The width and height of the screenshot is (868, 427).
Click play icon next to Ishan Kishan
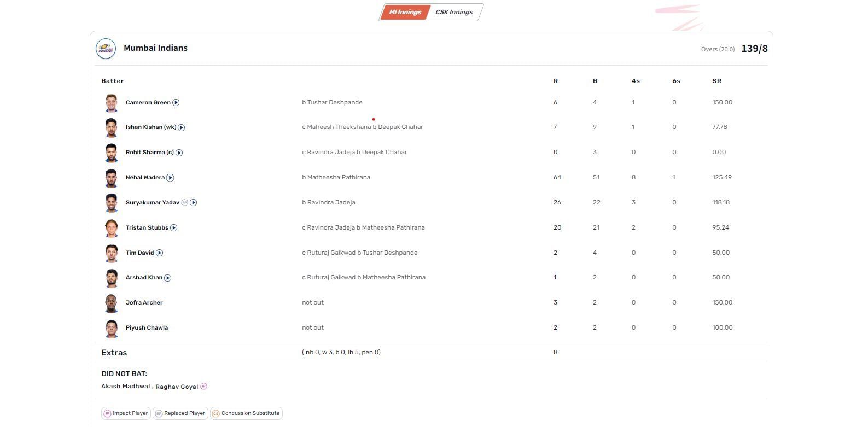(x=182, y=127)
